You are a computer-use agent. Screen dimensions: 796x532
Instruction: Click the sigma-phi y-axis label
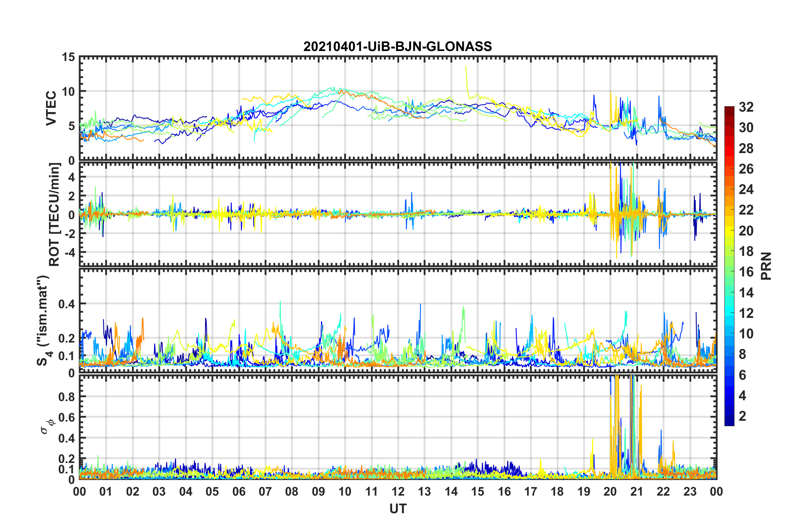pos(47,427)
